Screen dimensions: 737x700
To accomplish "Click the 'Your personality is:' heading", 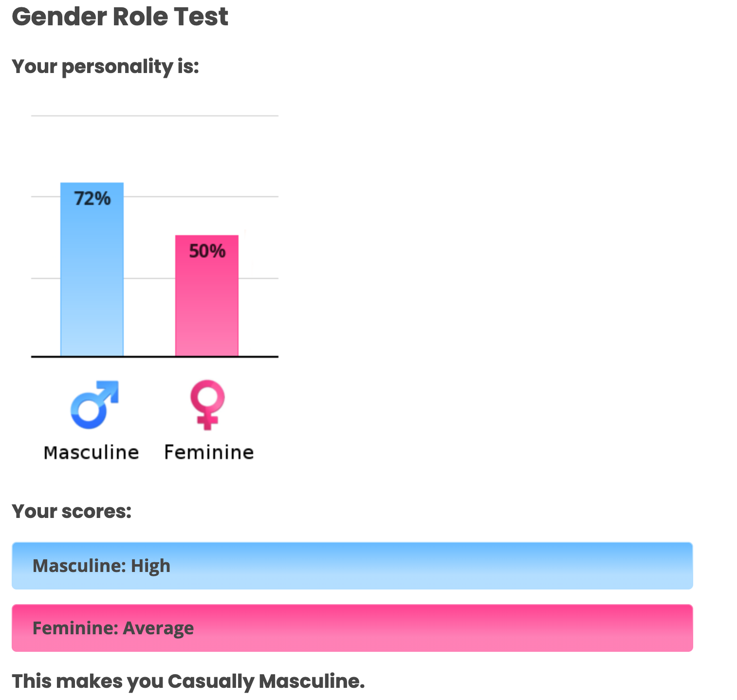I will point(106,66).
